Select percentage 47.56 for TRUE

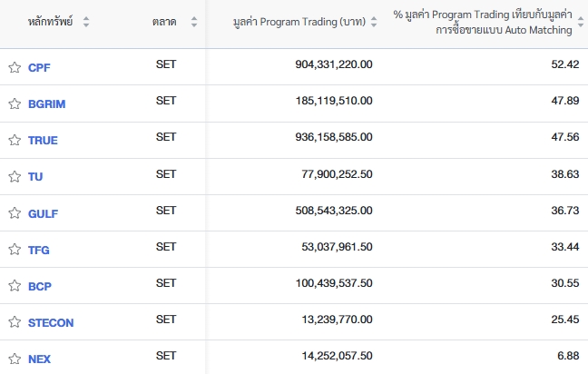point(565,137)
